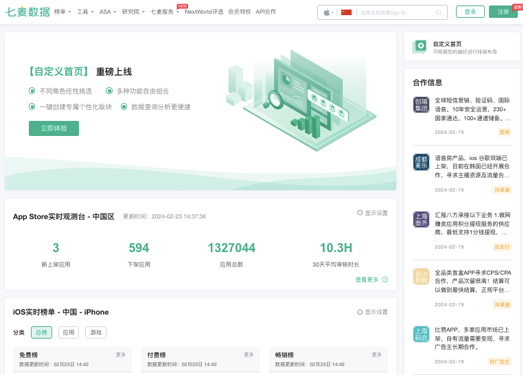The height and width of the screenshot is (375, 523).
Task: Open 自定义首页 card title
Action: point(447,44)
